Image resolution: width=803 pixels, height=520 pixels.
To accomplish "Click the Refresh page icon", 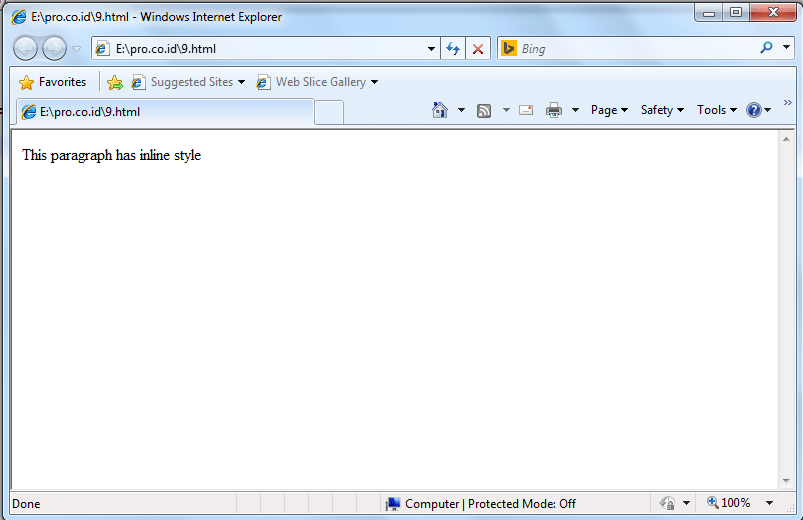I will click(x=453, y=48).
